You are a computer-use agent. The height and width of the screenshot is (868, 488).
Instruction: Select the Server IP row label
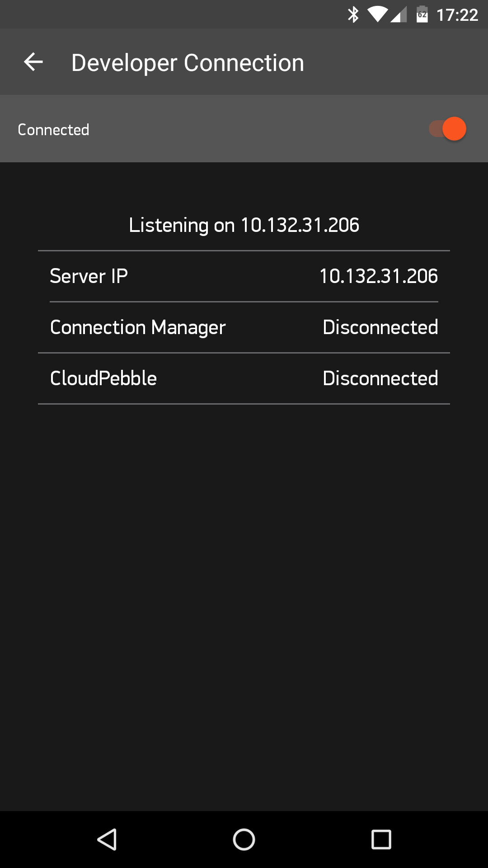coord(89,276)
